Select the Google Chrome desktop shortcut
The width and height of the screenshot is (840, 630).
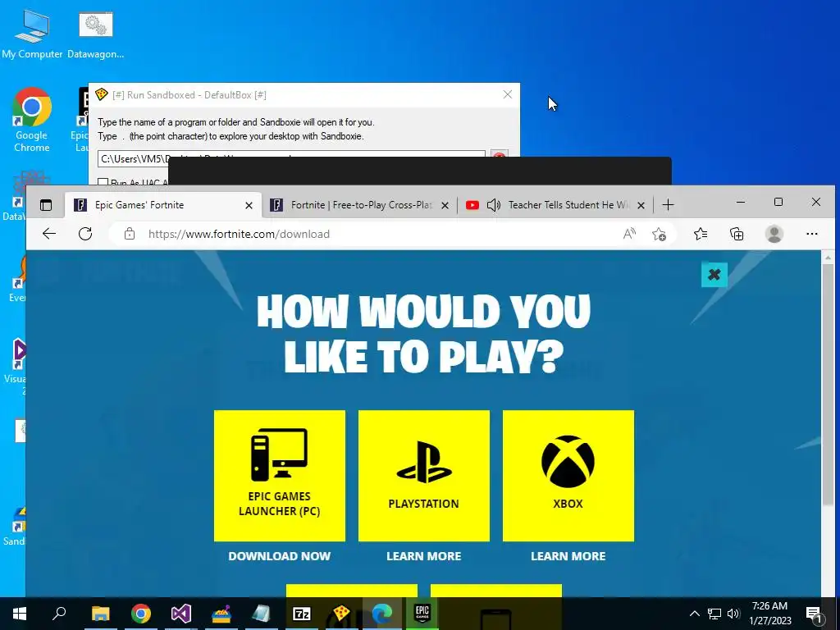pyautogui.click(x=32, y=120)
